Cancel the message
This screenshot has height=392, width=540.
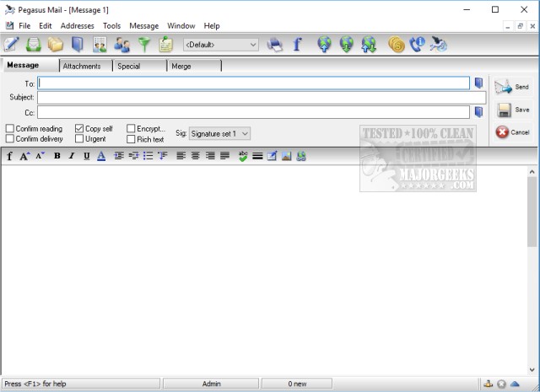(512, 132)
